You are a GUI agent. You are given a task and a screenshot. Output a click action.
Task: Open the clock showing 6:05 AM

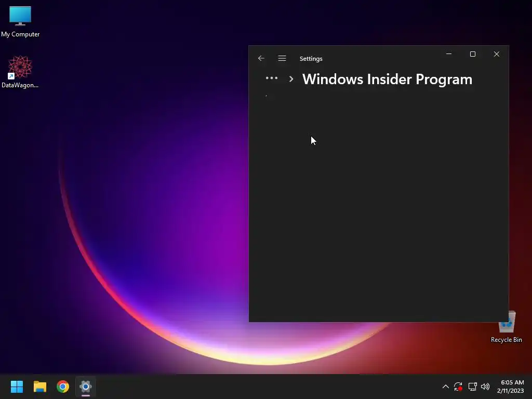[511, 387]
